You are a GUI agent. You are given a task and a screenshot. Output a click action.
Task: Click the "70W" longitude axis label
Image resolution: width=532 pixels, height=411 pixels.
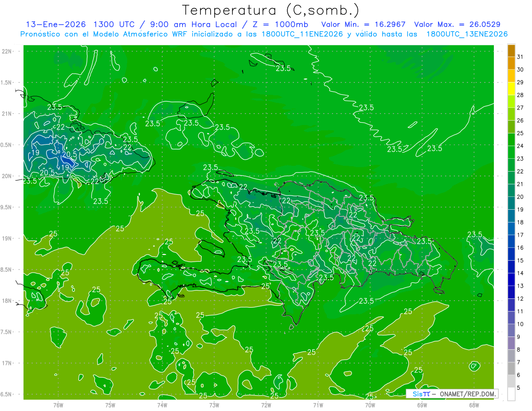pos(370,405)
